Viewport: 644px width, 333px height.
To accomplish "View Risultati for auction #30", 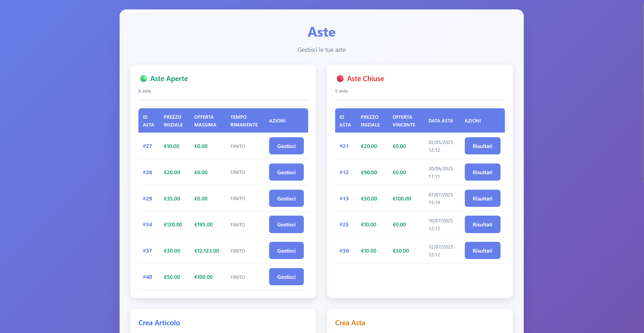I will point(482,251).
